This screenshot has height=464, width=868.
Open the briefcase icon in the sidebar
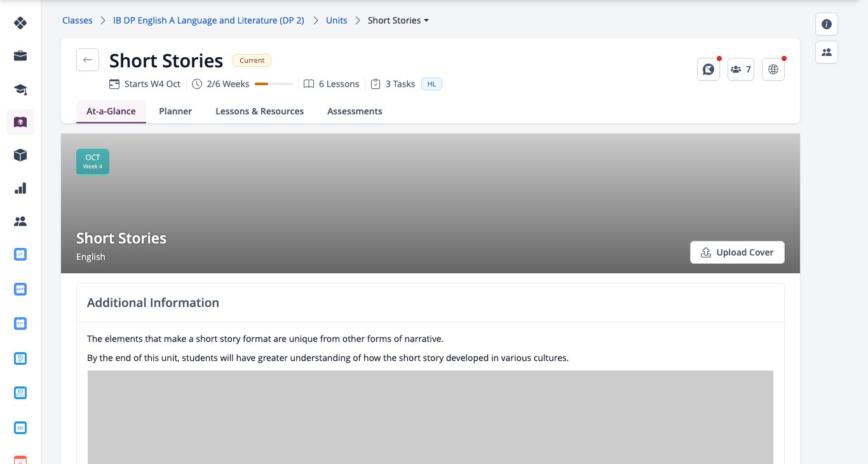click(x=20, y=56)
